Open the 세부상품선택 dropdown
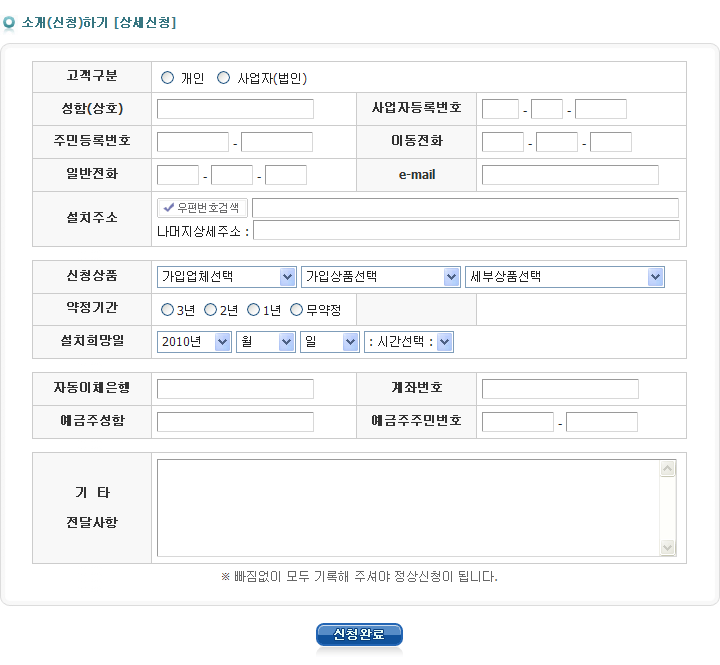The width and height of the screenshot is (720, 665). (x=565, y=277)
